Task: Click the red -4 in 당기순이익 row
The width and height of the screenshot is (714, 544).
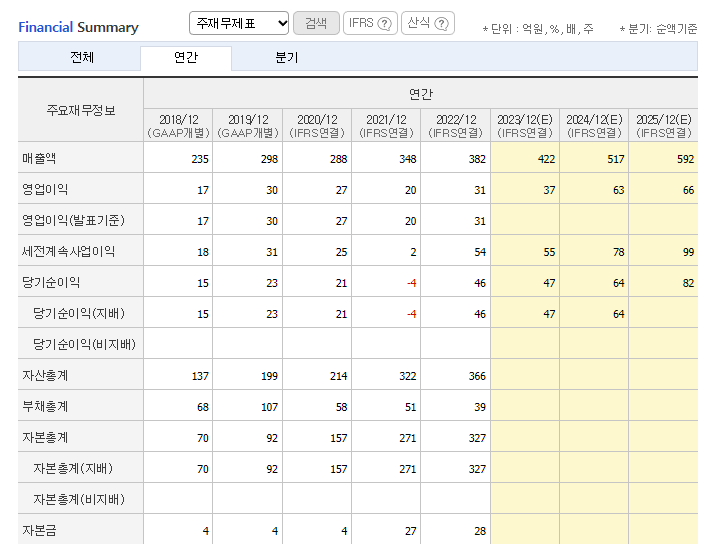Action: click(x=412, y=283)
